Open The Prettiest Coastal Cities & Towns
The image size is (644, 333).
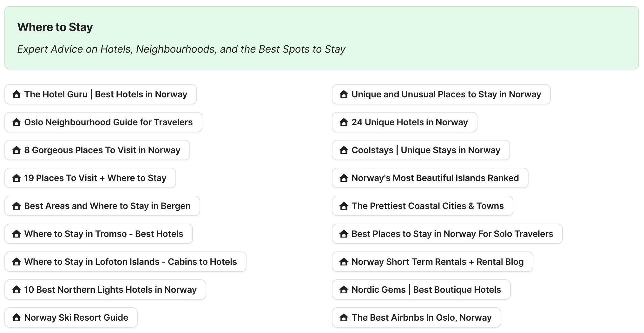(x=422, y=206)
